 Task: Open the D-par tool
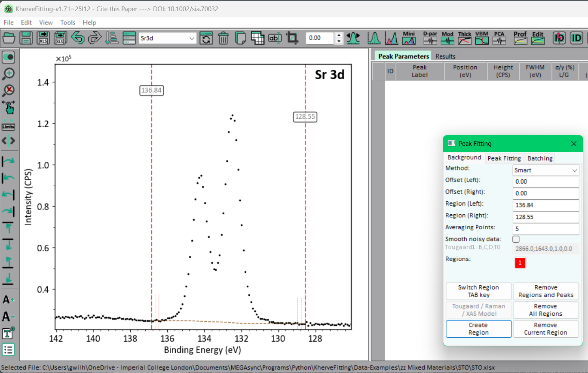click(x=430, y=38)
